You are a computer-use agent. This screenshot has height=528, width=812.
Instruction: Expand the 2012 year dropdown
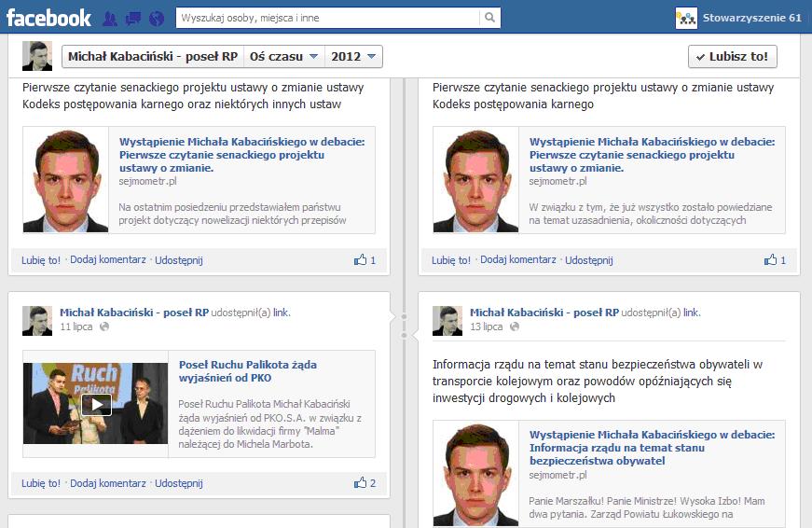pos(355,57)
